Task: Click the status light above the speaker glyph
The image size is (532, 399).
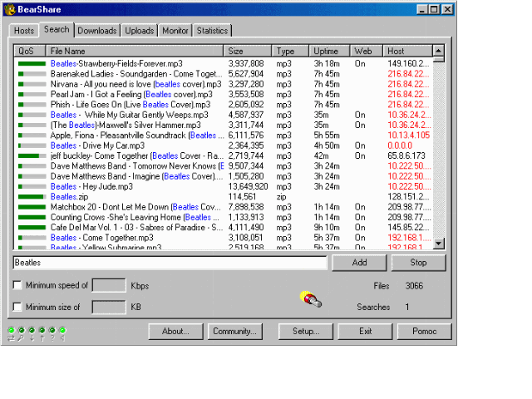Action: coord(62,330)
